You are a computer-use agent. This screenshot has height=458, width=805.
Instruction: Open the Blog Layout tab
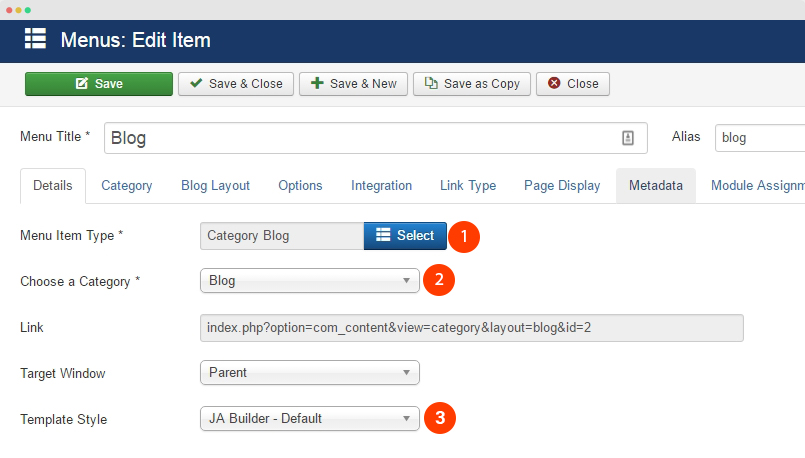coord(215,186)
